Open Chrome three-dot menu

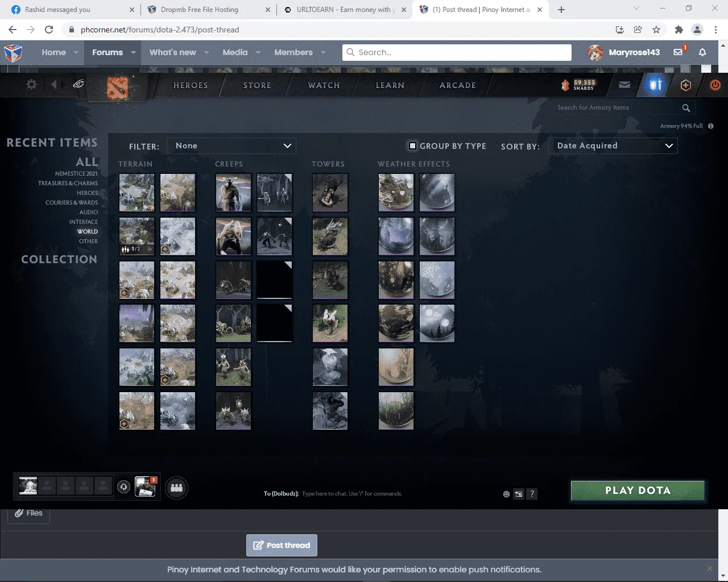(x=715, y=30)
